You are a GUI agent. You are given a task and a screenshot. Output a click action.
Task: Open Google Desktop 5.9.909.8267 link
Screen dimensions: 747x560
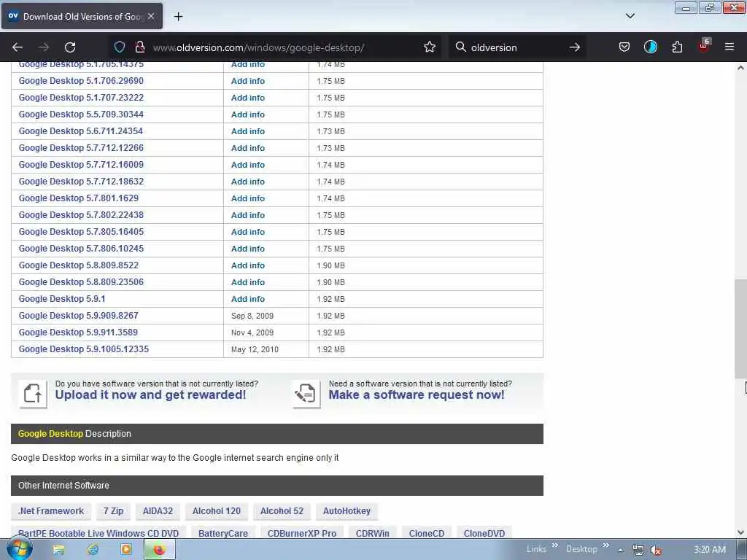(79, 316)
